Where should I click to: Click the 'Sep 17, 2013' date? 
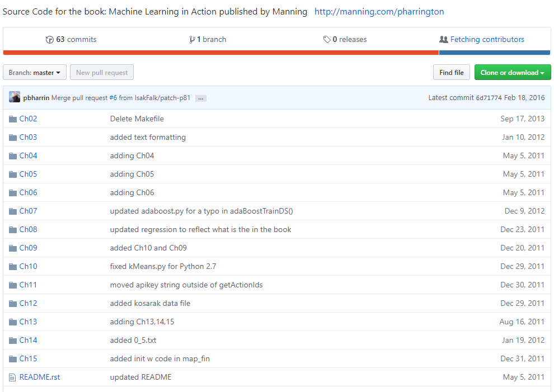(x=523, y=119)
